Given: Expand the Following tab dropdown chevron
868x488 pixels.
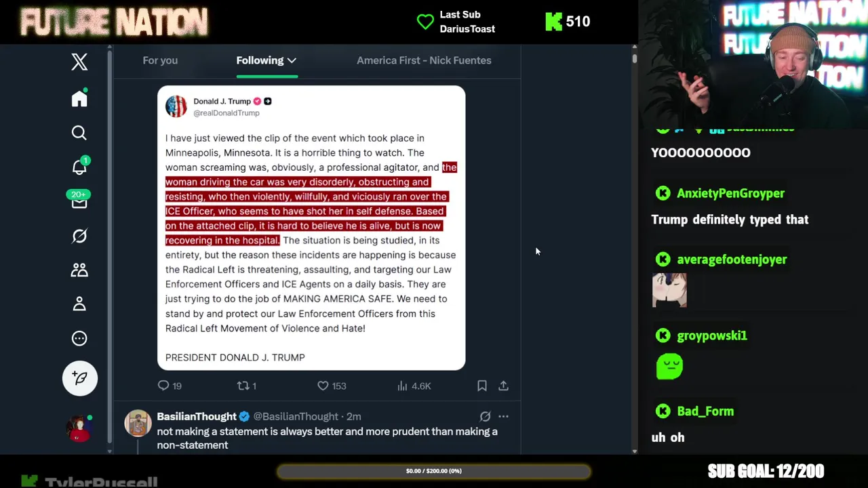Looking at the screenshot, I should click(292, 60).
